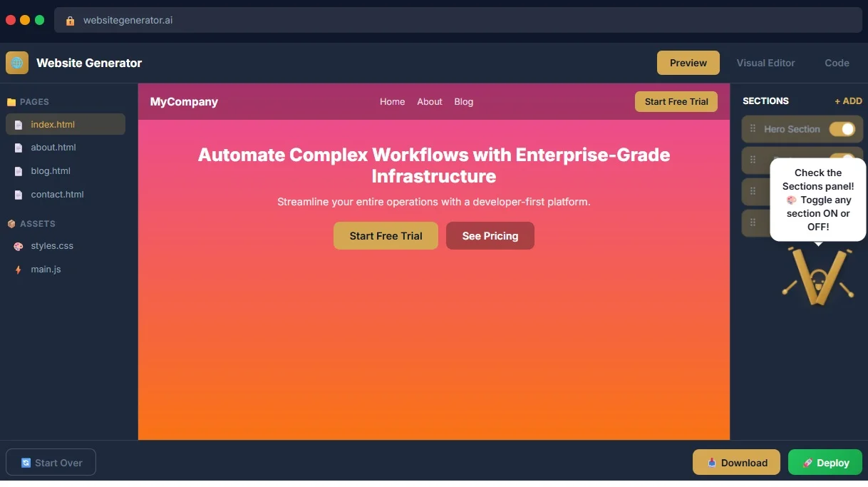Click the + ADD button in the Sections panel
Viewport: 868px width, 487px height.
tap(848, 101)
